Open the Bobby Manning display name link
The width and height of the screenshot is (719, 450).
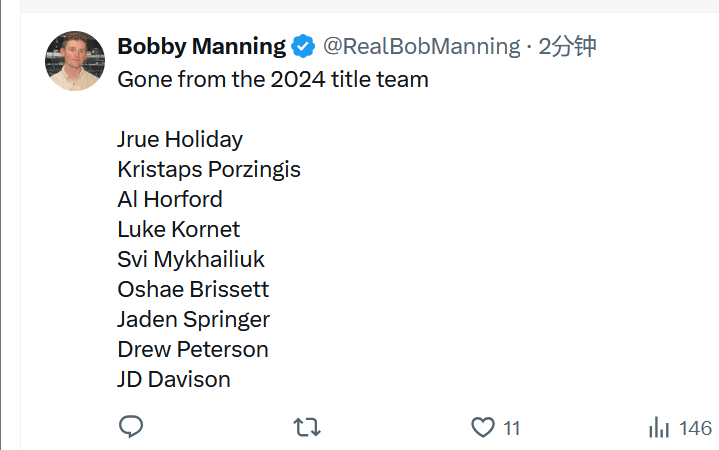click(201, 46)
